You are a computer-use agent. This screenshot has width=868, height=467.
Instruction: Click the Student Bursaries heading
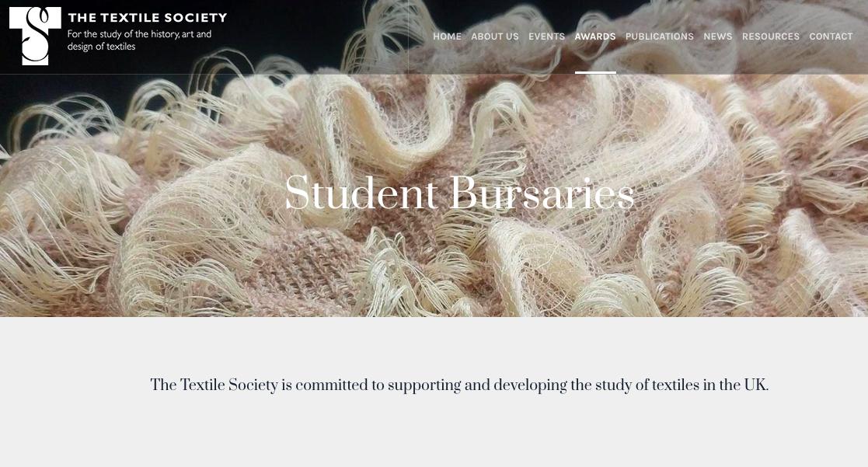pos(459,193)
